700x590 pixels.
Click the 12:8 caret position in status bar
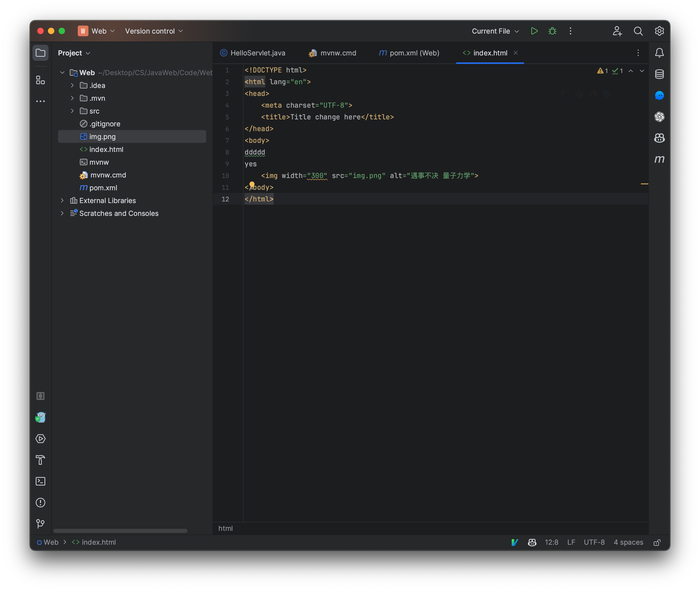click(x=552, y=543)
